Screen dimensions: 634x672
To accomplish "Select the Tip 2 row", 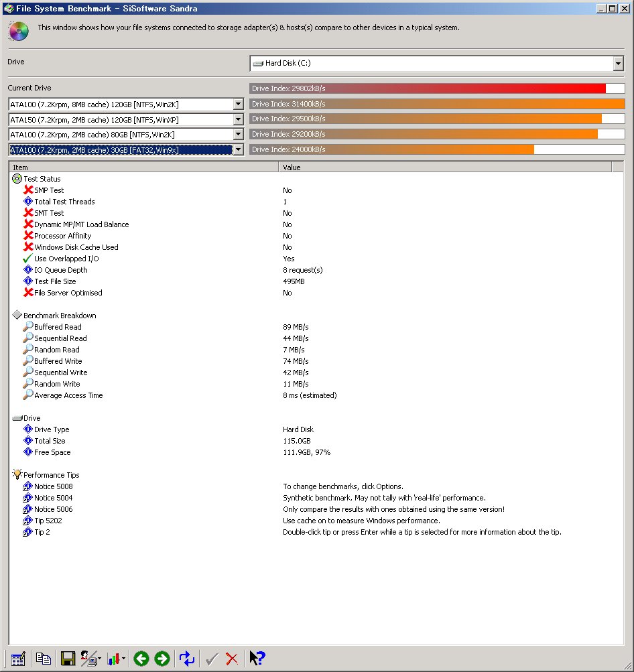I will tap(316, 532).
